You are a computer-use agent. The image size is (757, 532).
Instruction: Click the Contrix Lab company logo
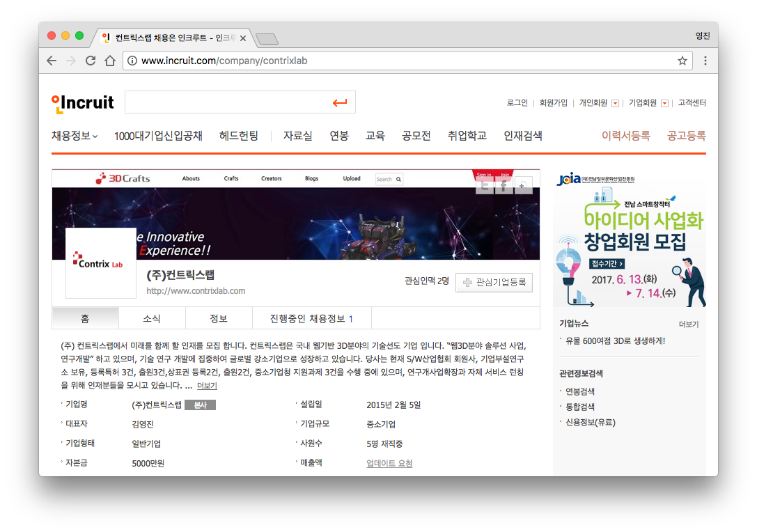[x=101, y=263]
